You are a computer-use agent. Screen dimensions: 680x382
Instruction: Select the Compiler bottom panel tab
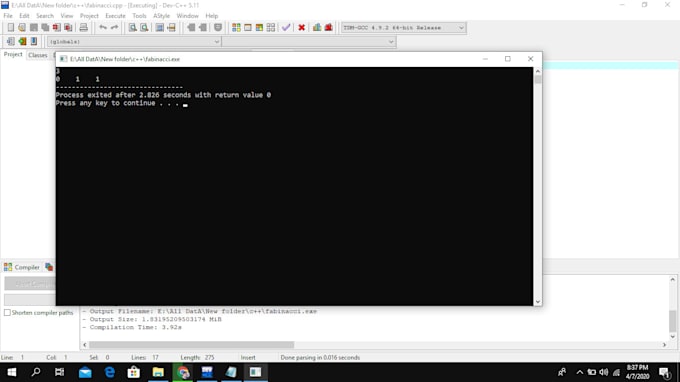(22, 267)
